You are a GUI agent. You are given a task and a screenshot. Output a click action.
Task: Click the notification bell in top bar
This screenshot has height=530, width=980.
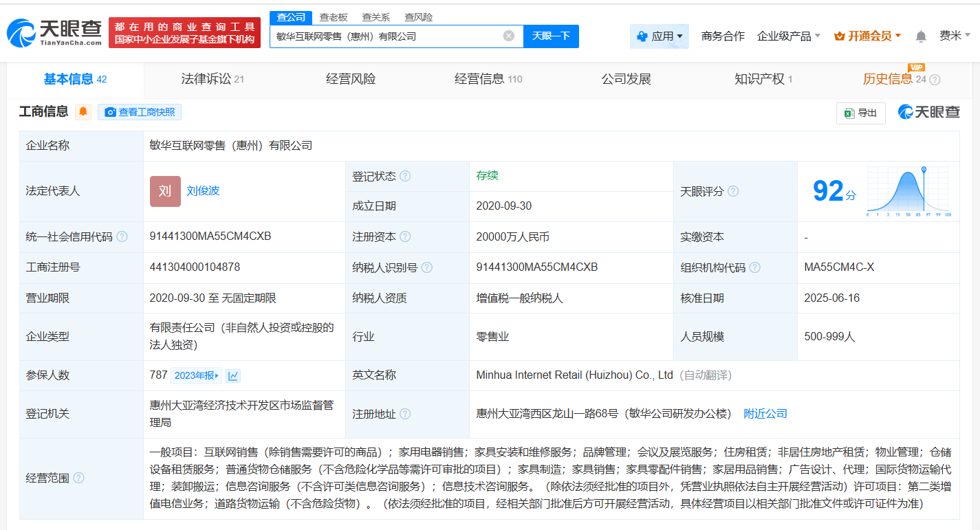(x=921, y=36)
